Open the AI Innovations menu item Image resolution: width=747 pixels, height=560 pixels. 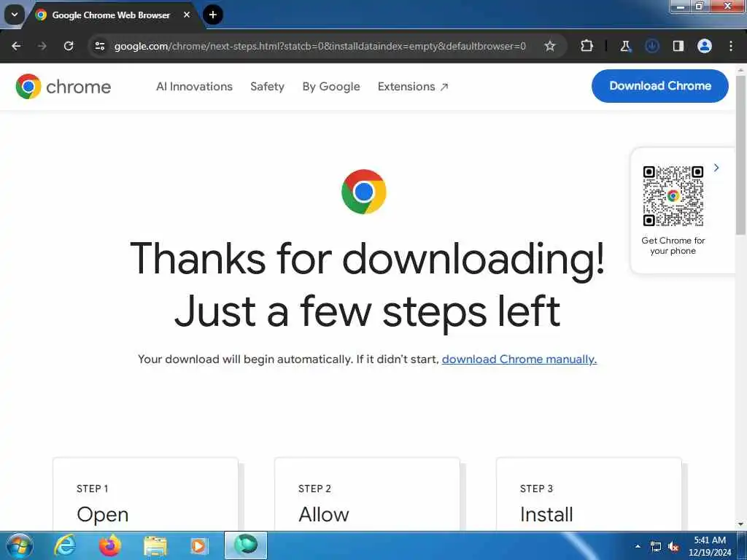coord(194,87)
